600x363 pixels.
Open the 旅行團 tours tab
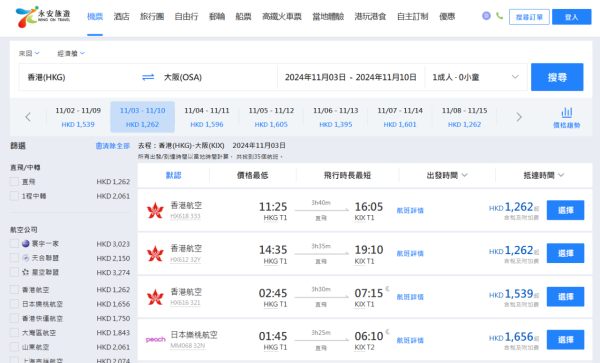[152, 16]
